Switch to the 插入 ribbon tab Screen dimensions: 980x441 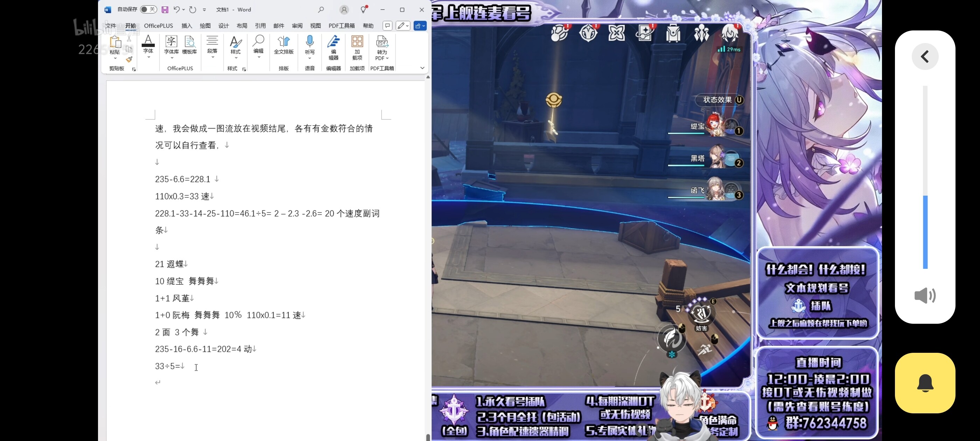187,26
